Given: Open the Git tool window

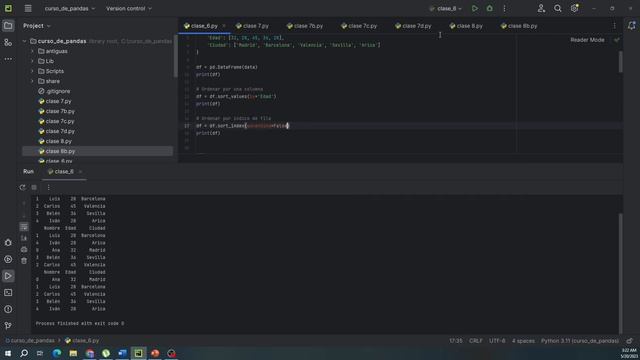Looking at the screenshot, I should tap(8, 326).
